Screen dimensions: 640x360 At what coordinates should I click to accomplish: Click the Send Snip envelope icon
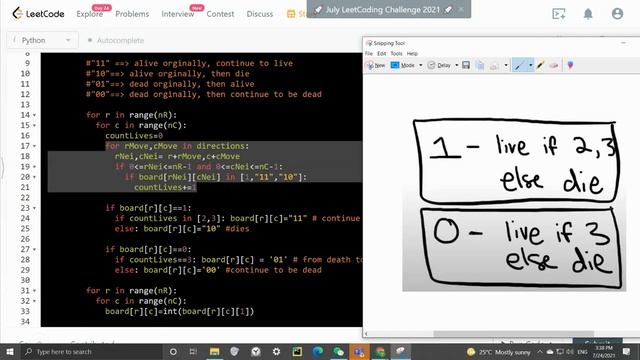pos(494,65)
